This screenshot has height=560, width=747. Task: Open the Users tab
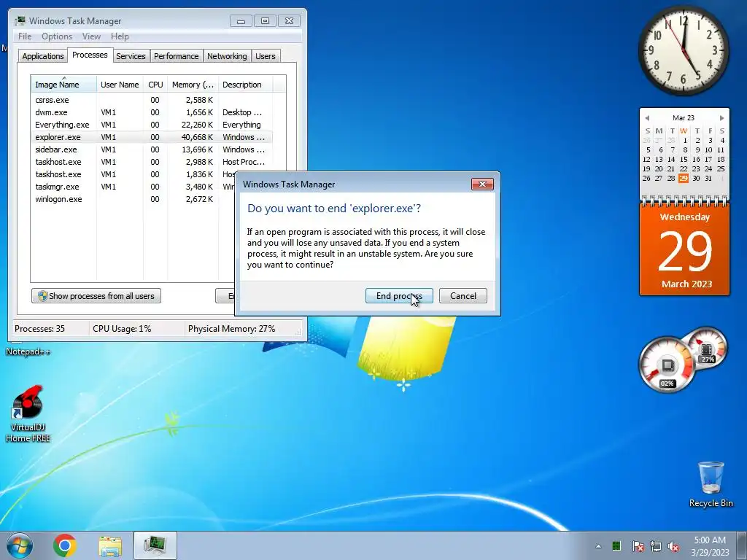[266, 56]
